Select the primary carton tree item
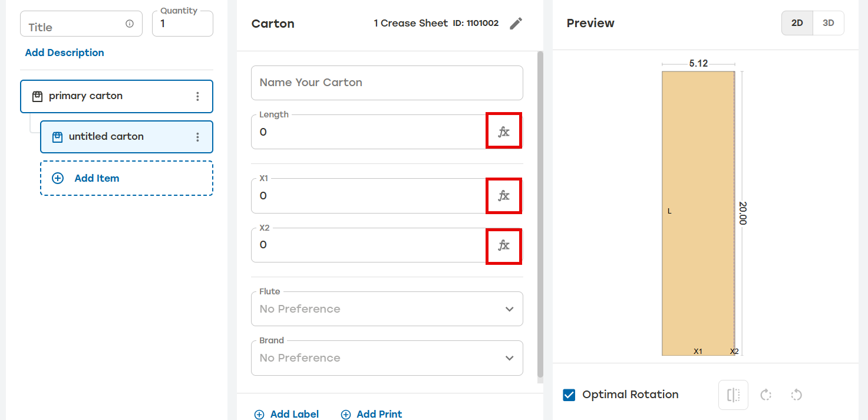 tap(117, 96)
